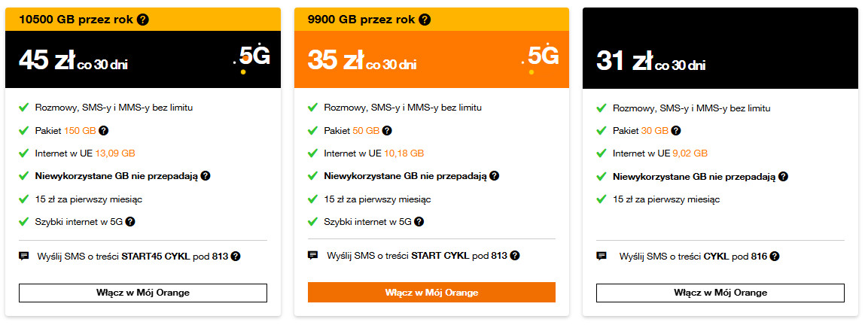The height and width of the screenshot is (328, 868).
Task: Click help icon beside CYKL pod 816
Action: click(x=775, y=257)
